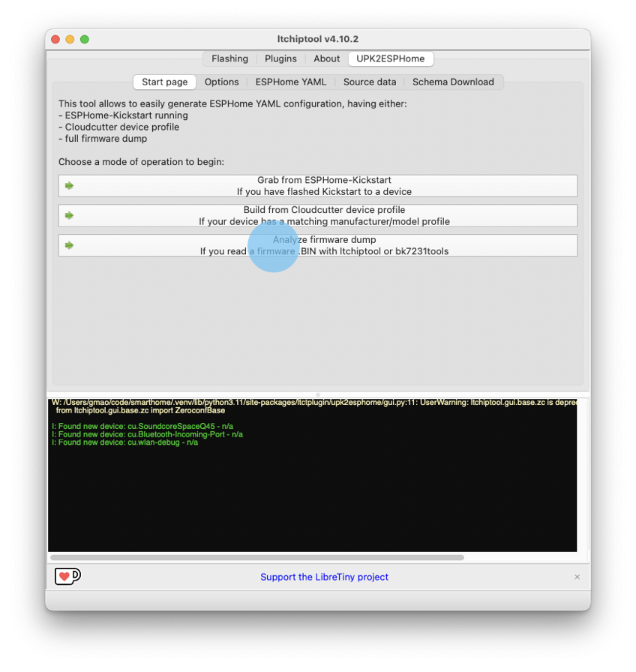Switch to the Flashing tab
The image size is (636, 672).
click(x=229, y=58)
